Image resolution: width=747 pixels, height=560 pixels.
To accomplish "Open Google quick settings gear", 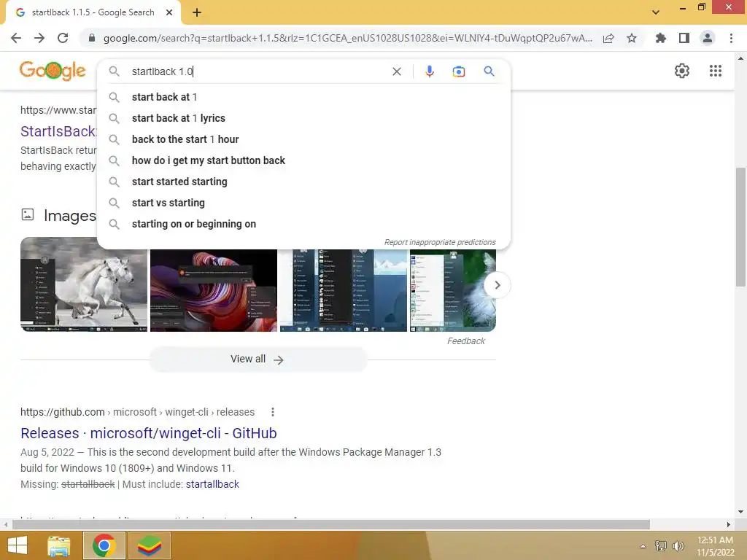I will [682, 71].
